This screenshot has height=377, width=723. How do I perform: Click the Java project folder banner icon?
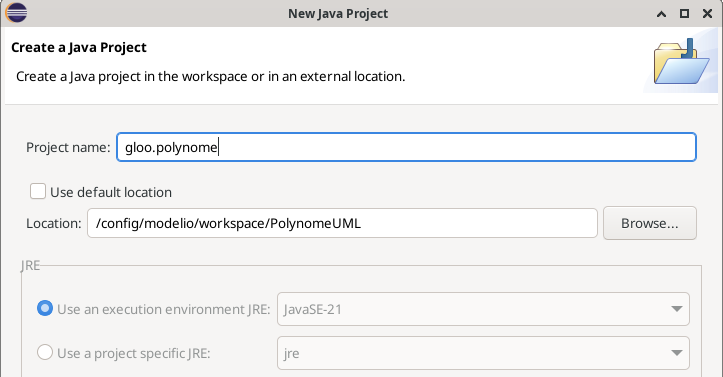(x=682, y=62)
